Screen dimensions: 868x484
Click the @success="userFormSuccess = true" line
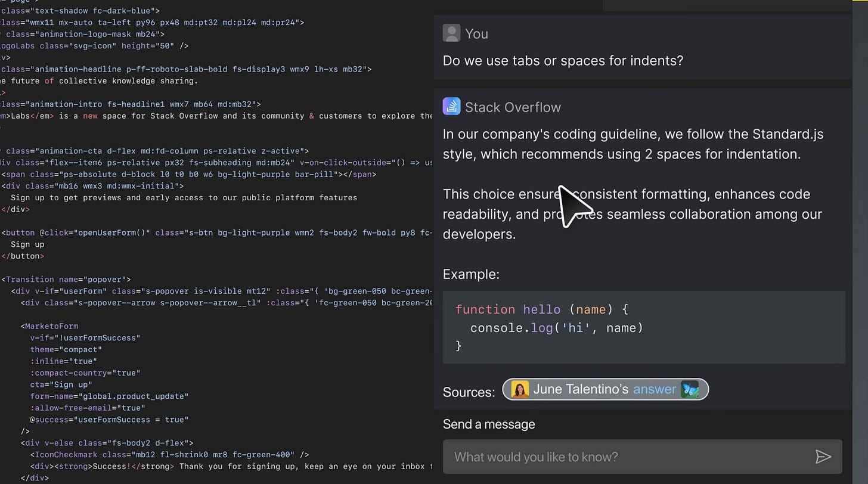point(109,420)
